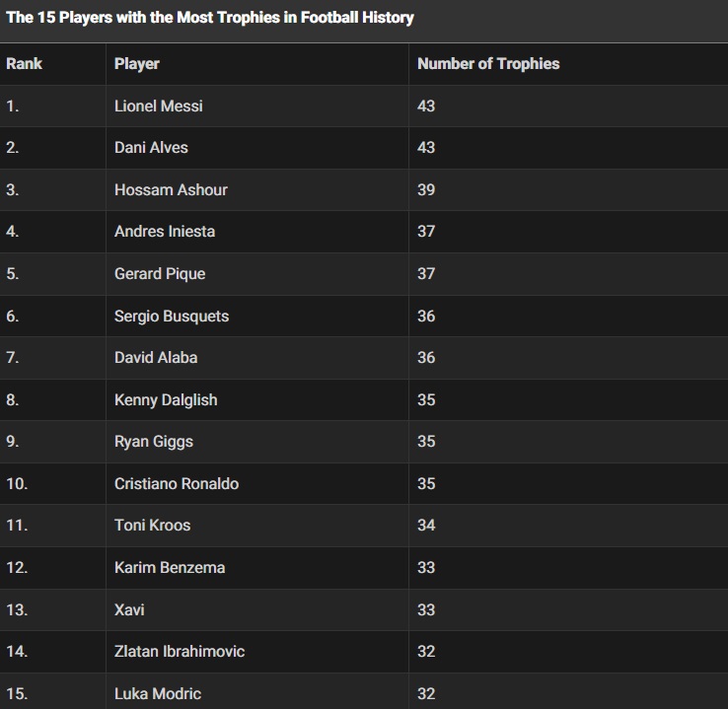Viewport: 728px width, 709px height.
Task: Click the Andres Iniesta name
Action: [165, 232]
